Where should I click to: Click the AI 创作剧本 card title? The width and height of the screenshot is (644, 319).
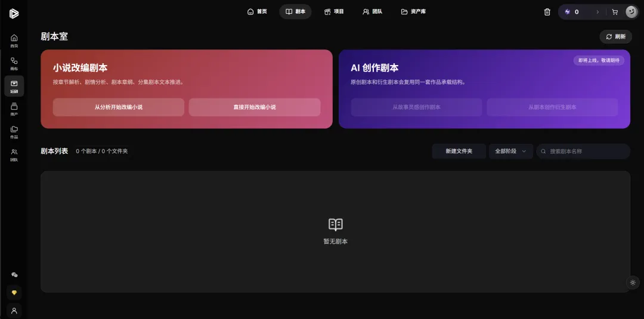[x=374, y=68]
